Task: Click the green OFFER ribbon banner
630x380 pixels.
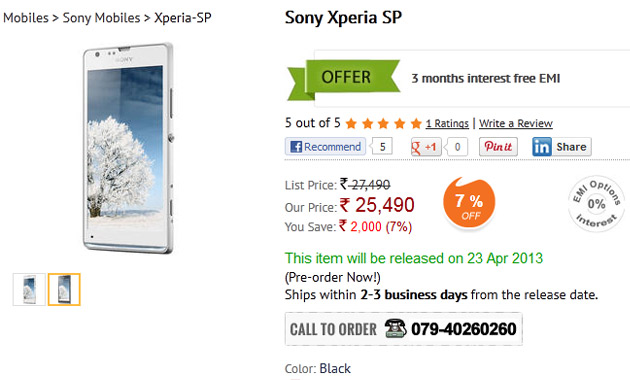Action: (x=344, y=79)
